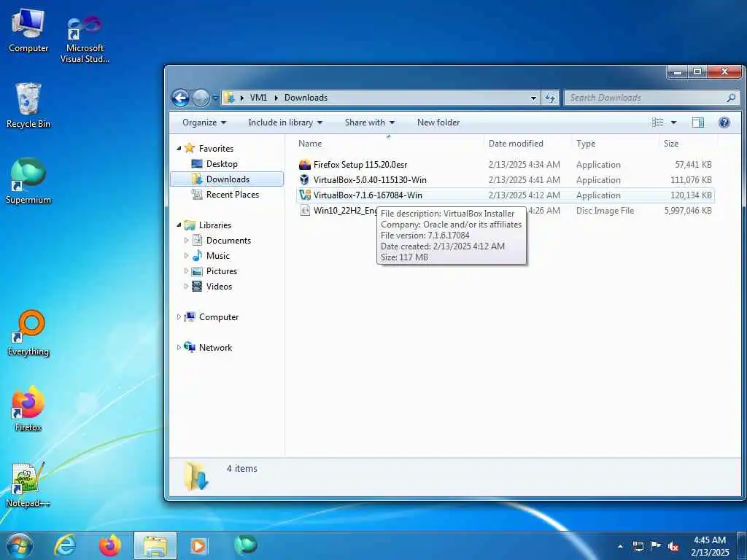Open the Computer desktop icon
Screen dimensions: 747x560
point(28,30)
